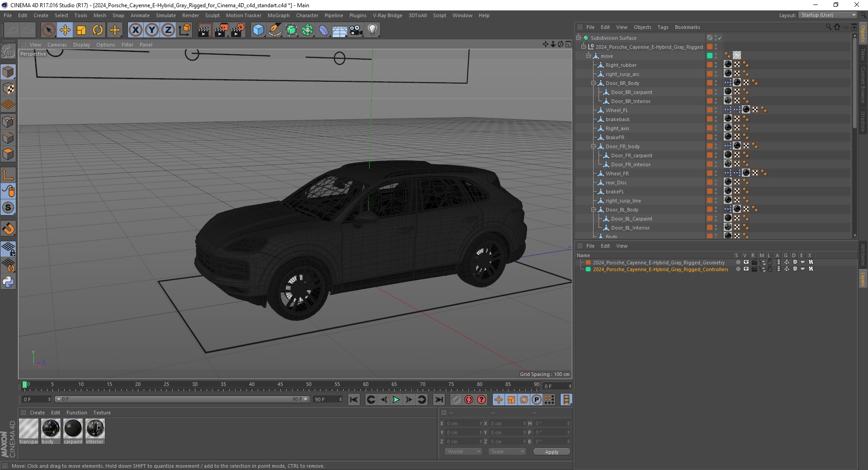
Task: Go to end of animation
Action: point(439,399)
